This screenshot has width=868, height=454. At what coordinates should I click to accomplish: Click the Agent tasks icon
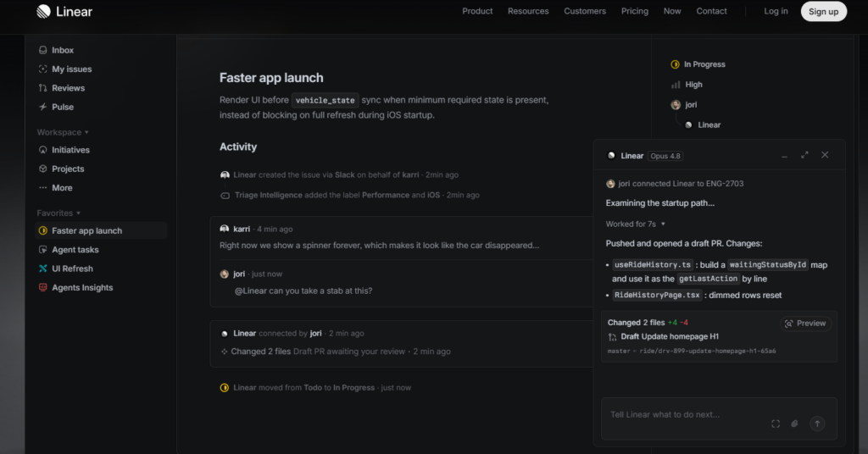(x=42, y=249)
